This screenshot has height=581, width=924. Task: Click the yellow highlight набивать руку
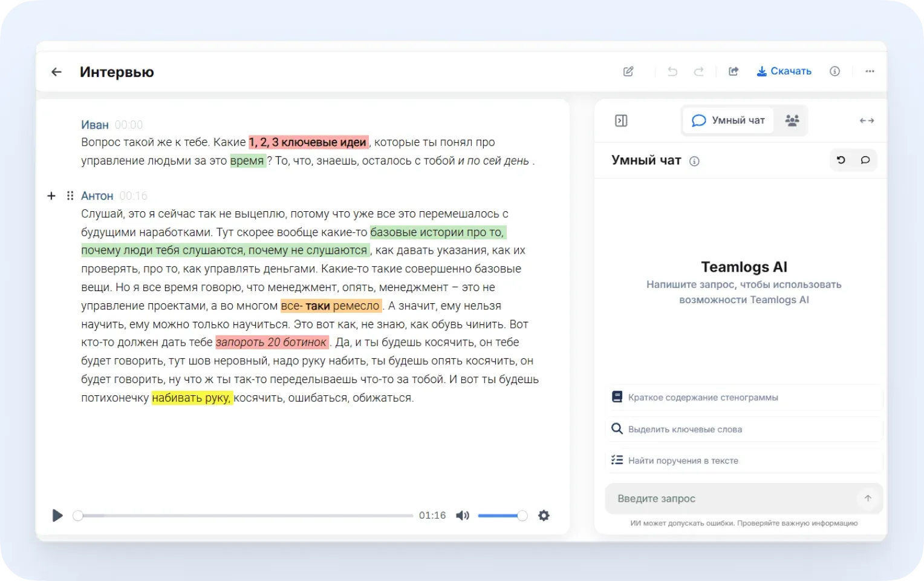pos(192,398)
